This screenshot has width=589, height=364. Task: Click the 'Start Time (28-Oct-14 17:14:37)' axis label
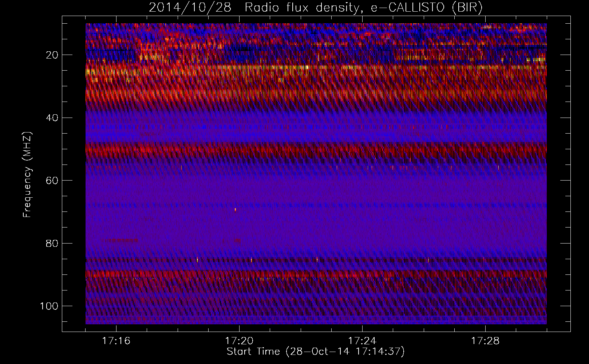click(316, 352)
